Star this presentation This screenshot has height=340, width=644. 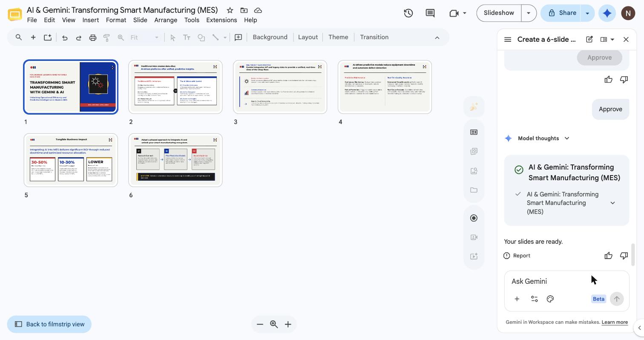coord(230,10)
